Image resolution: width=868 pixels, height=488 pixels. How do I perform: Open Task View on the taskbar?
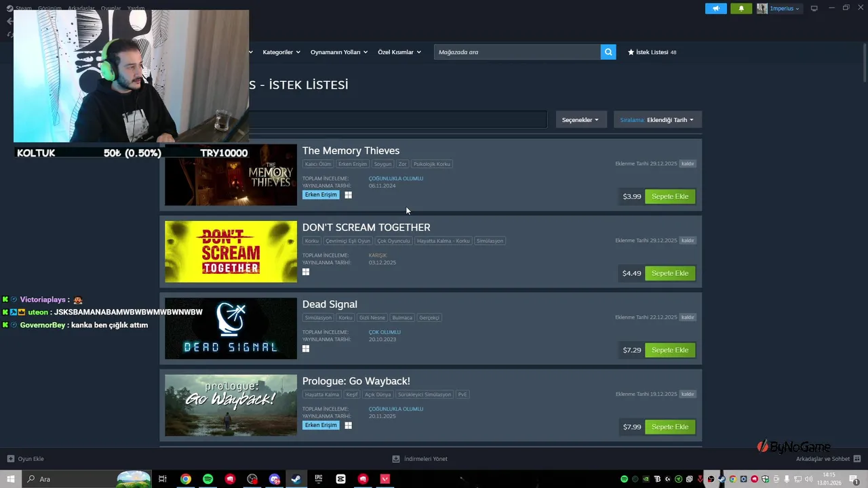[163, 479]
